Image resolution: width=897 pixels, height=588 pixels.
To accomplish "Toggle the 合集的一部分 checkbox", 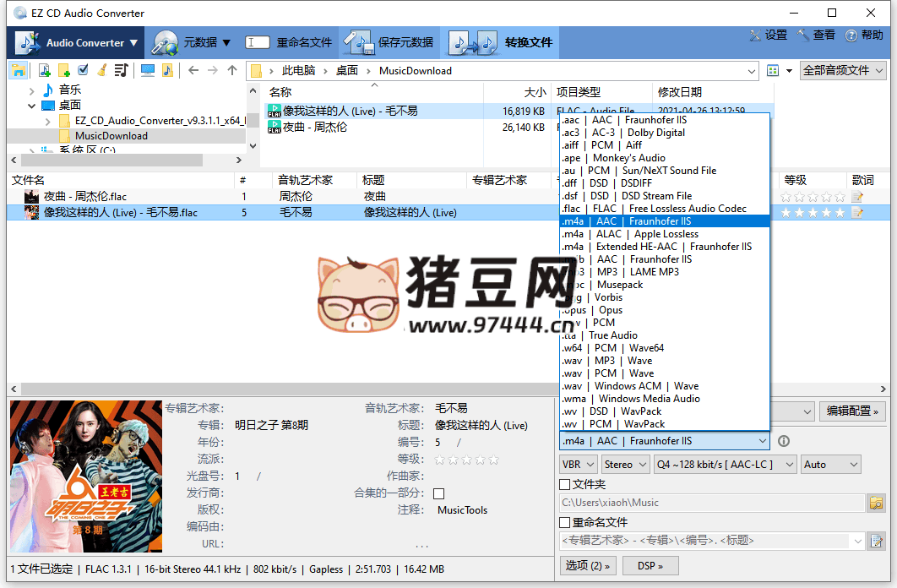I will click(x=438, y=493).
